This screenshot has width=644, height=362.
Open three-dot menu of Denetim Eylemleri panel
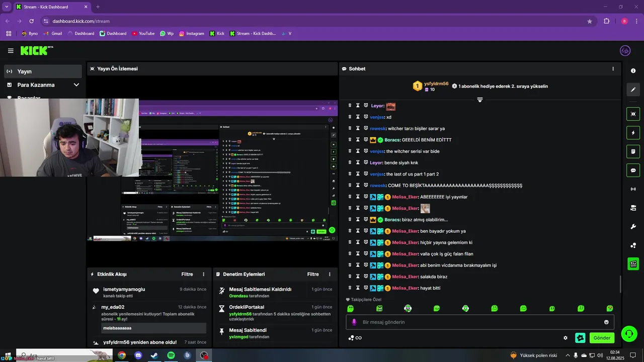[x=330, y=275]
